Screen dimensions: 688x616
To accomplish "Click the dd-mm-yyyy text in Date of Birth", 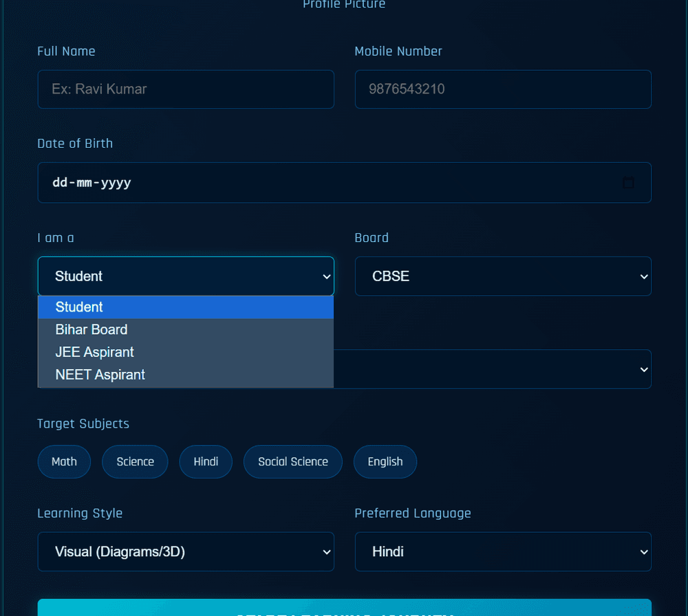I will [92, 183].
